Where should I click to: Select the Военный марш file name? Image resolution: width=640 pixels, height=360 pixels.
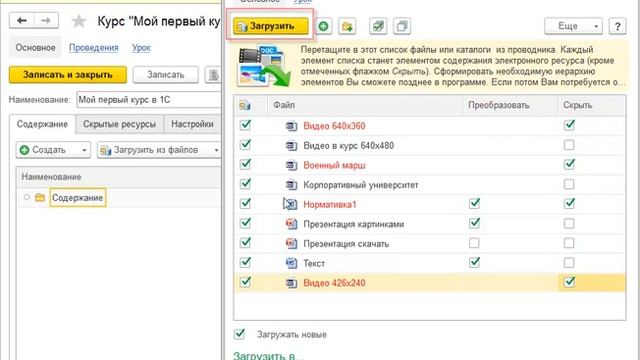334,165
